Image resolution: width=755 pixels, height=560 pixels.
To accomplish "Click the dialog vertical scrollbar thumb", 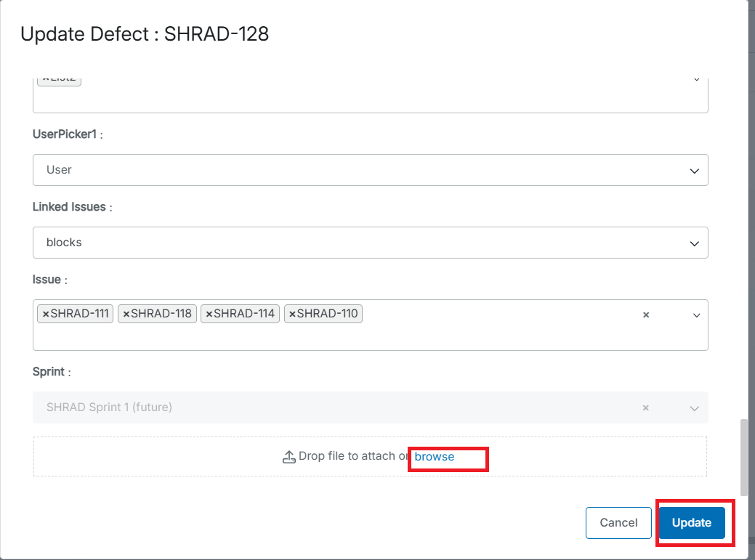I will tap(743, 456).
